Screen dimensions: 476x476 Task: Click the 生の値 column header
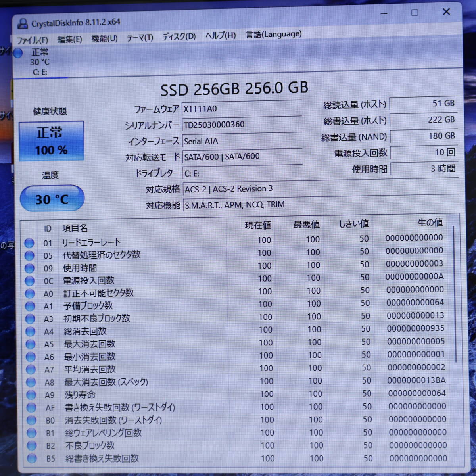pyautogui.click(x=430, y=223)
